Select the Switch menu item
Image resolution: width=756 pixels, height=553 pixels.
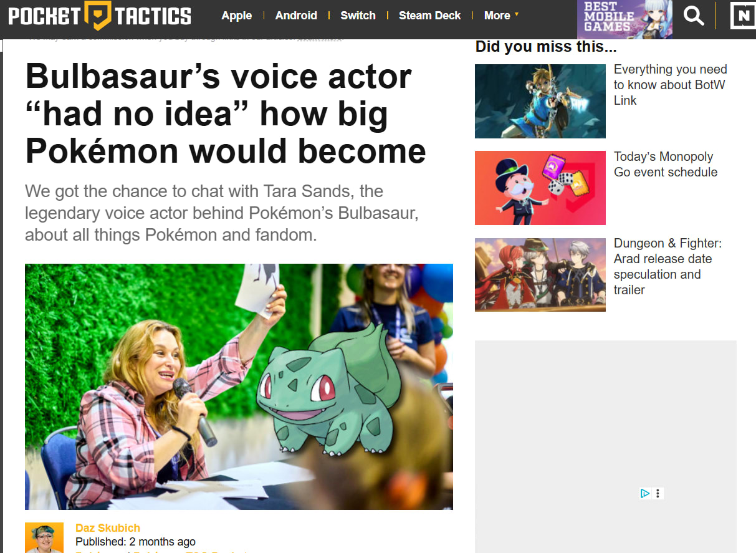[358, 16]
